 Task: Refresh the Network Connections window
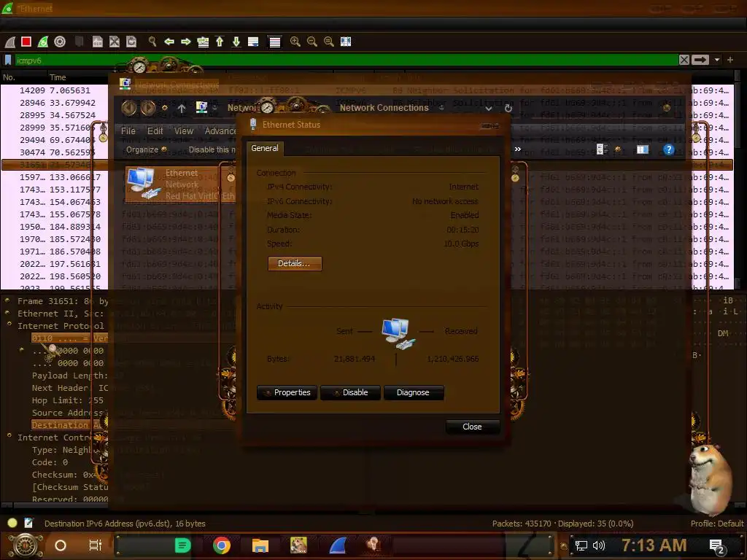tap(508, 108)
